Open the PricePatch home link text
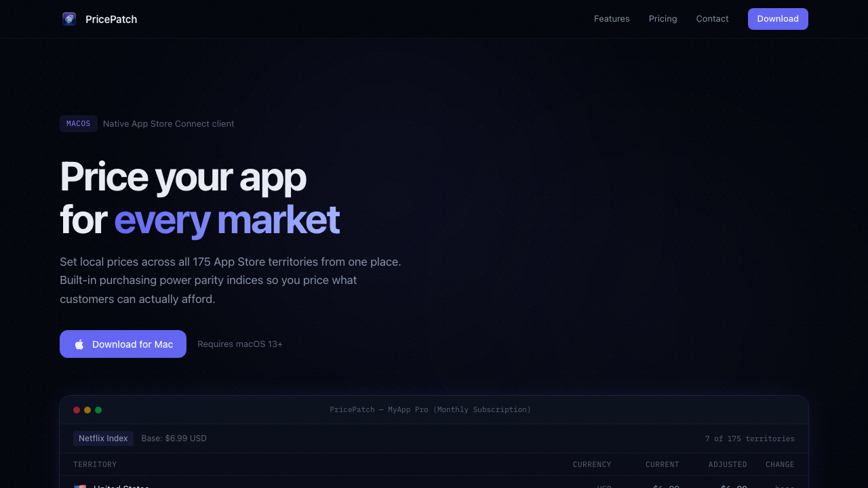The height and width of the screenshot is (488, 868). (111, 19)
